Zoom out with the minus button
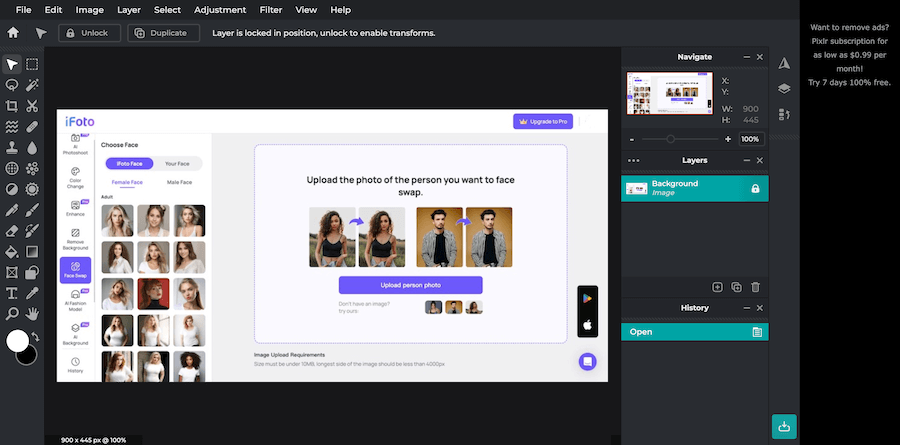 click(632, 140)
